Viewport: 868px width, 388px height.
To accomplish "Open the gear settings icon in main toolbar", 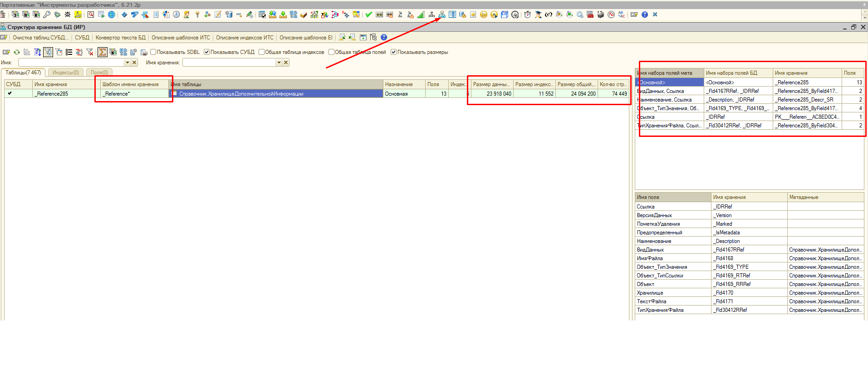I will (x=580, y=15).
